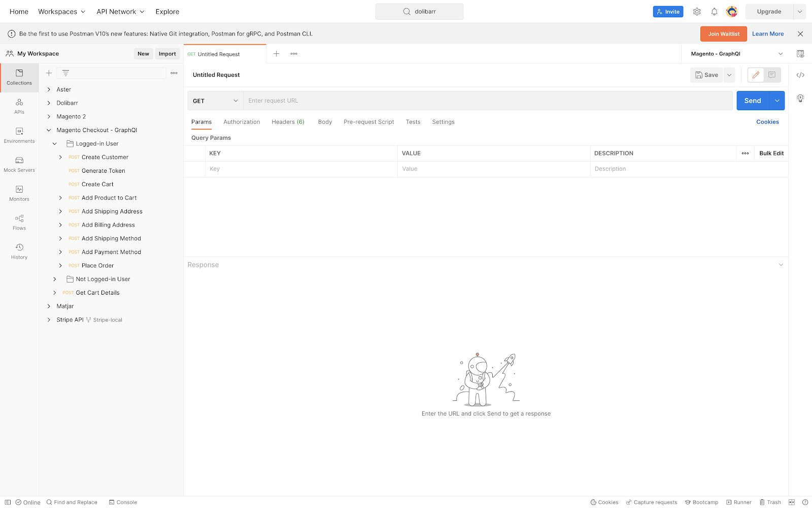Switch to comment mode icon
Screen dimensions: 812x508
[x=772, y=75]
